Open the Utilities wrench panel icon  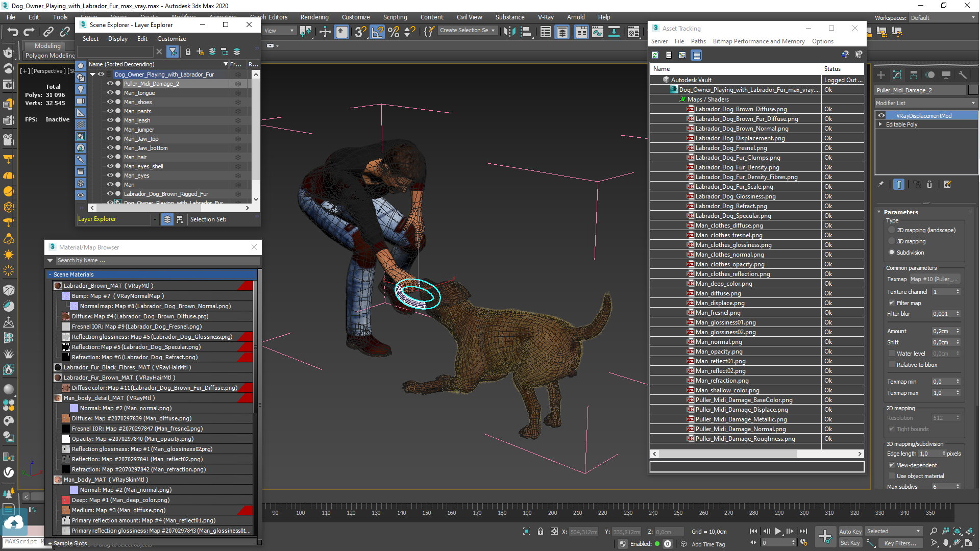pyautogui.click(x=963, y=75)
